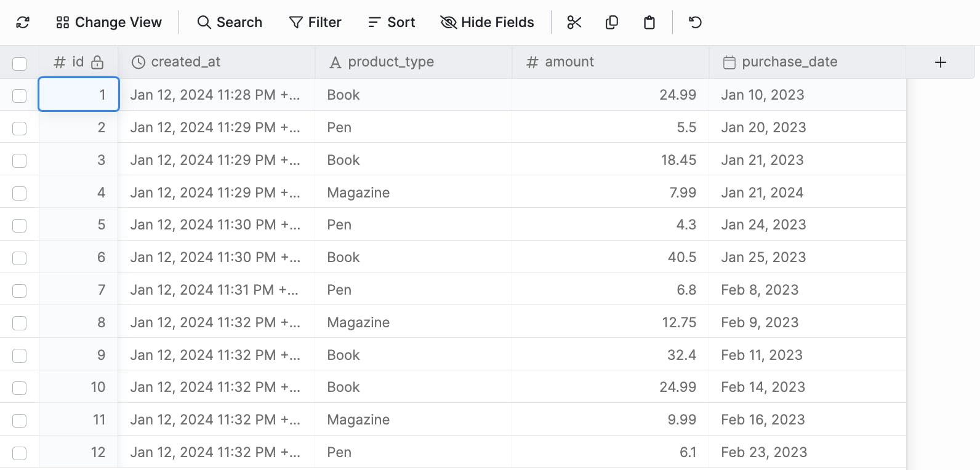Click the purchase date cell Jan 21, 2024
The image size is (980, 470).
click(762, 193)
